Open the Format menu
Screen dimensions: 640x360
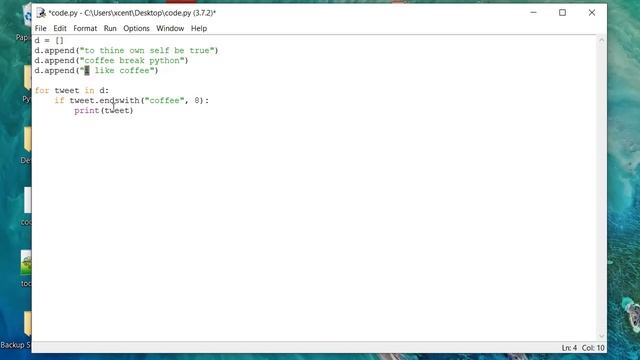point(85,29)
